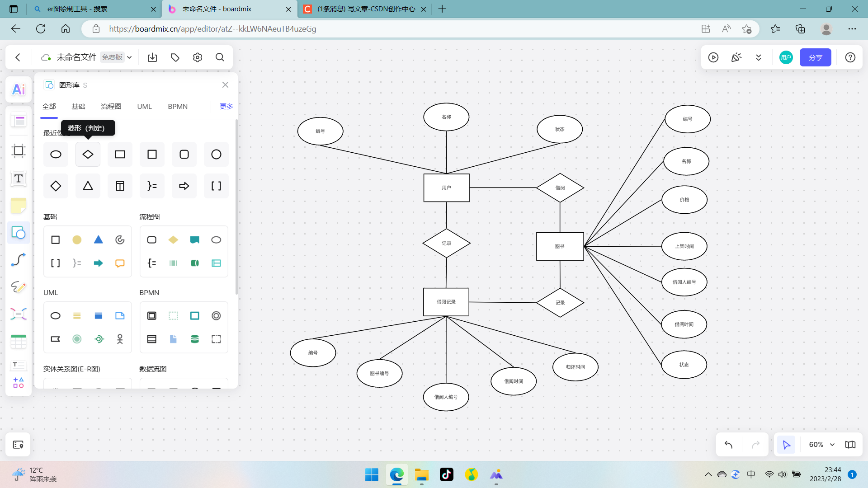
Task: Pick the diamond decision shape
Action: [x=88, y=155]
